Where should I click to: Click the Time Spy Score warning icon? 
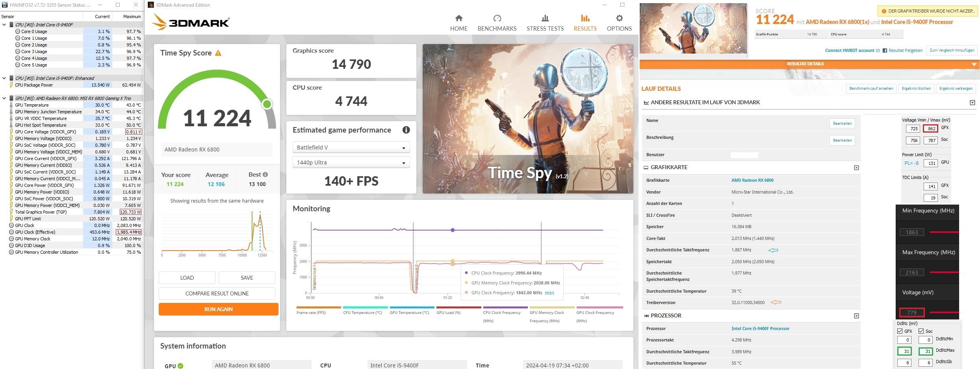[x=218, y=53]
